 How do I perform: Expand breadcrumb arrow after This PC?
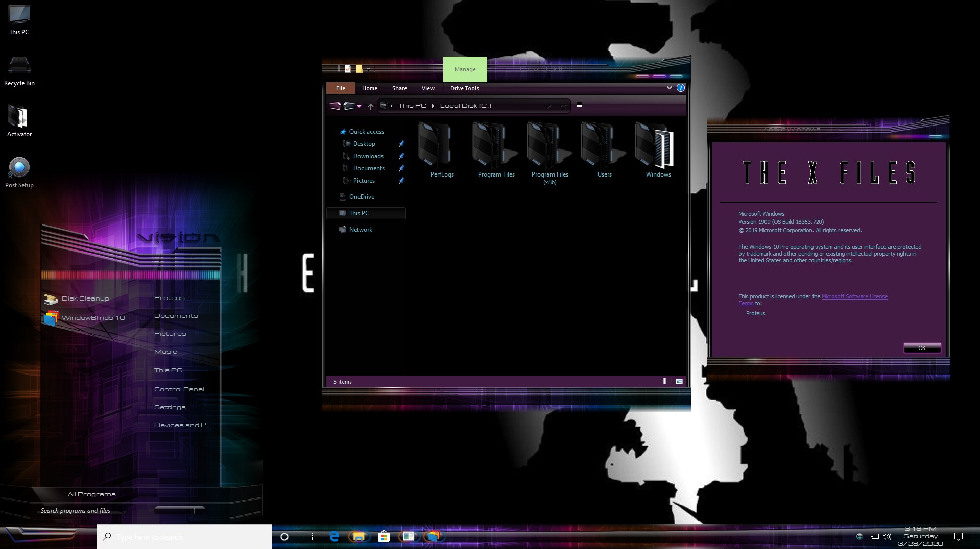433,106
